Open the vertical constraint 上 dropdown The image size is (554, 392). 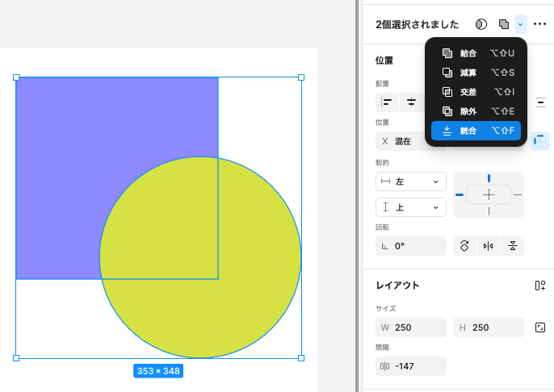(x=411, y=207)
